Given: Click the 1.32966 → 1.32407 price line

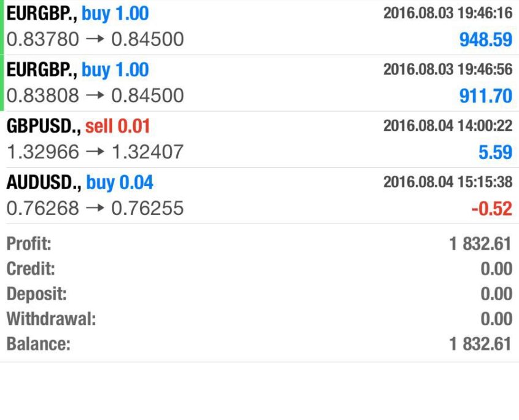Looking at the screenshot, I should (x=95, y=152).
